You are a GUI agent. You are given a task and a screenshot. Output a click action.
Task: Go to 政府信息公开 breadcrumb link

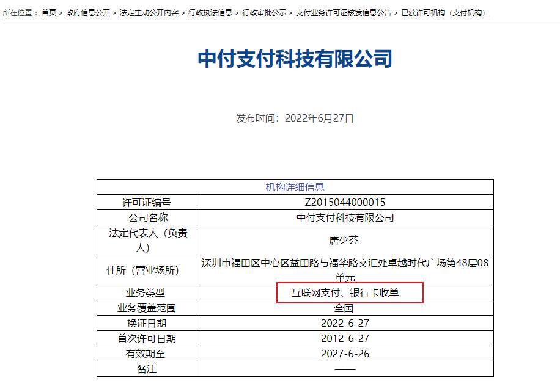click(88, 13)
